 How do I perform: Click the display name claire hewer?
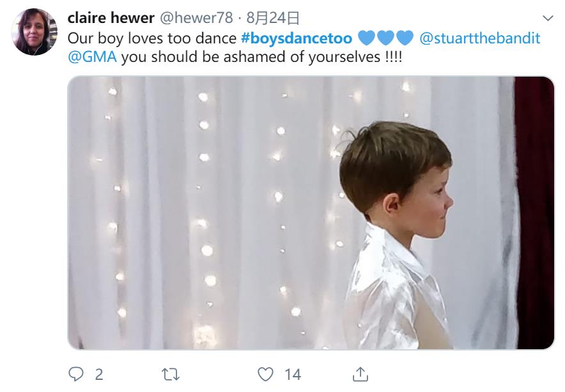click(111, 18)
